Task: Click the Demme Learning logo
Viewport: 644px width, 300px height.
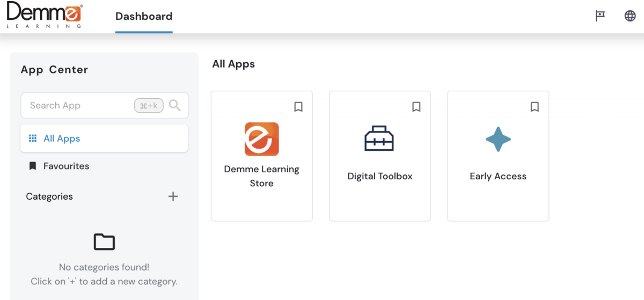Action: 45,15
